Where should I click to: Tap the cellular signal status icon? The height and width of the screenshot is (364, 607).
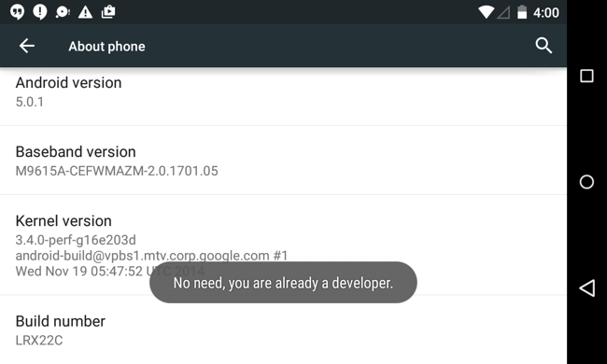point(503,13)
